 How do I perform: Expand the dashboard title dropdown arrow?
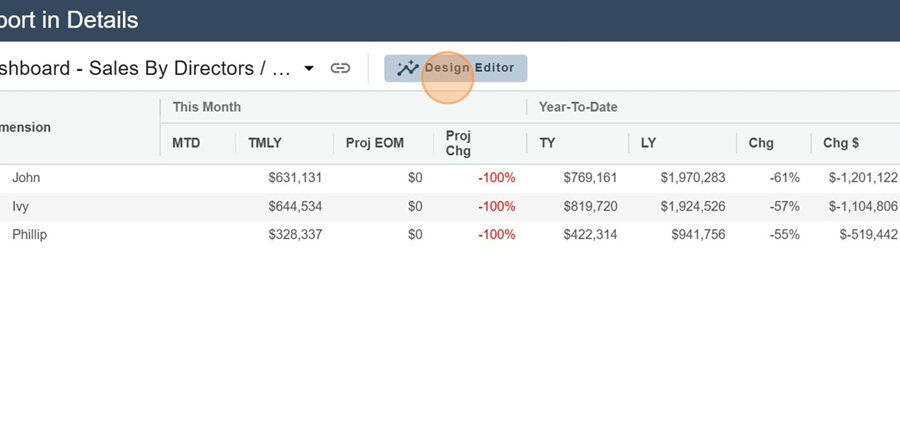pos(309,69)
